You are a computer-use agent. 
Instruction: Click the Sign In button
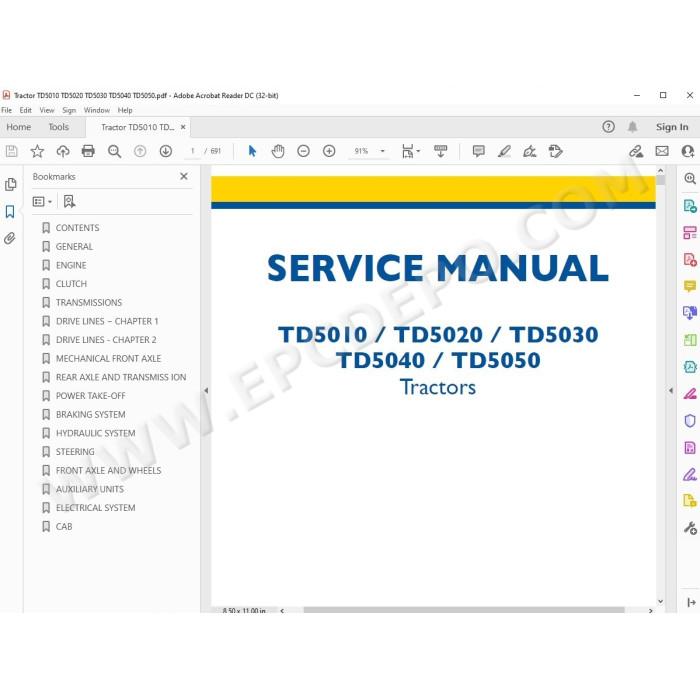pos(672,127)
